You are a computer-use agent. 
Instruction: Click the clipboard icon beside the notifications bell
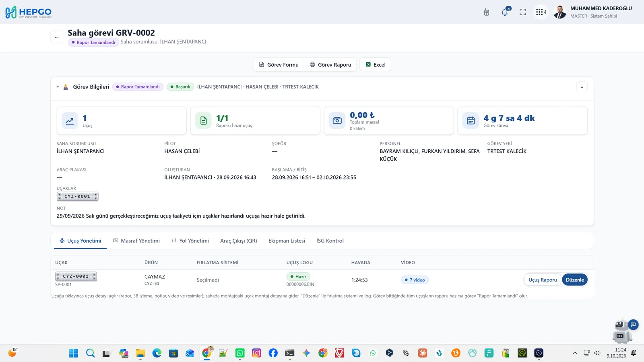[487, 12]
